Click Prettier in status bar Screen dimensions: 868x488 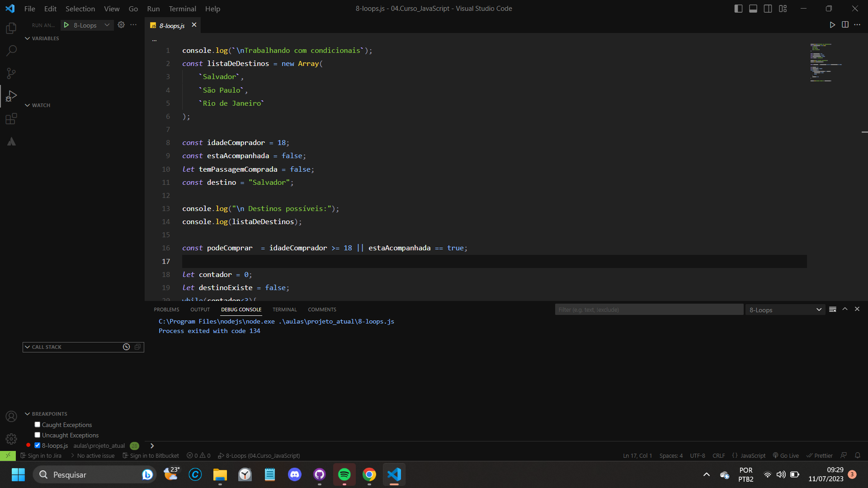pyautogui.click(x=820, y=455)
